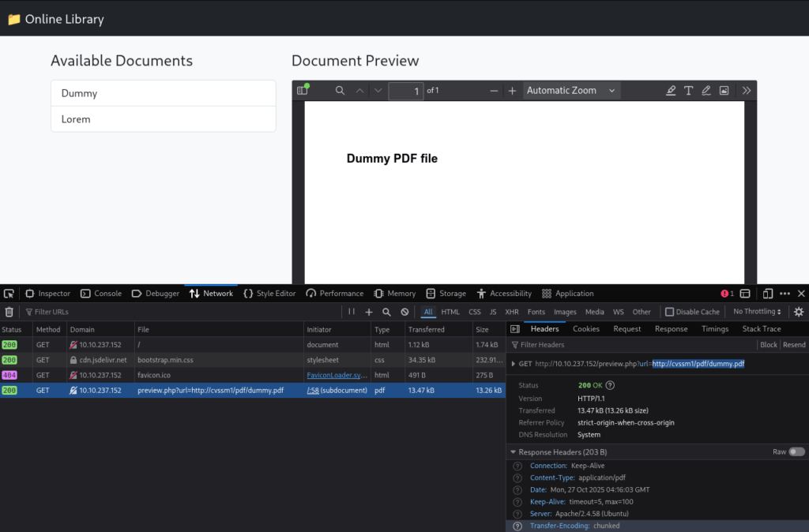Enable the Disable Cache checkbox
809x532 pixels.
(x=669, y=312)
